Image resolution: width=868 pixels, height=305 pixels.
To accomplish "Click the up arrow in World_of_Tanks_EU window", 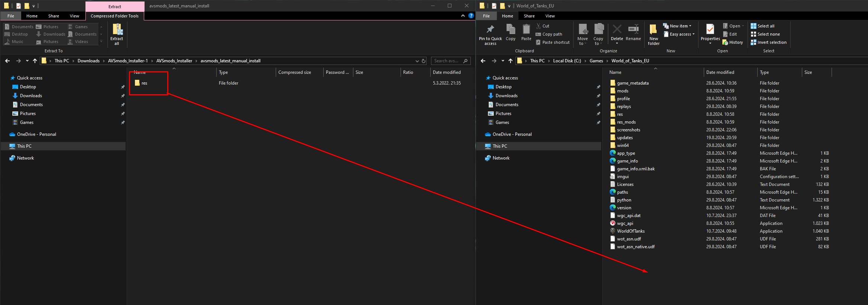I will 511,61.
